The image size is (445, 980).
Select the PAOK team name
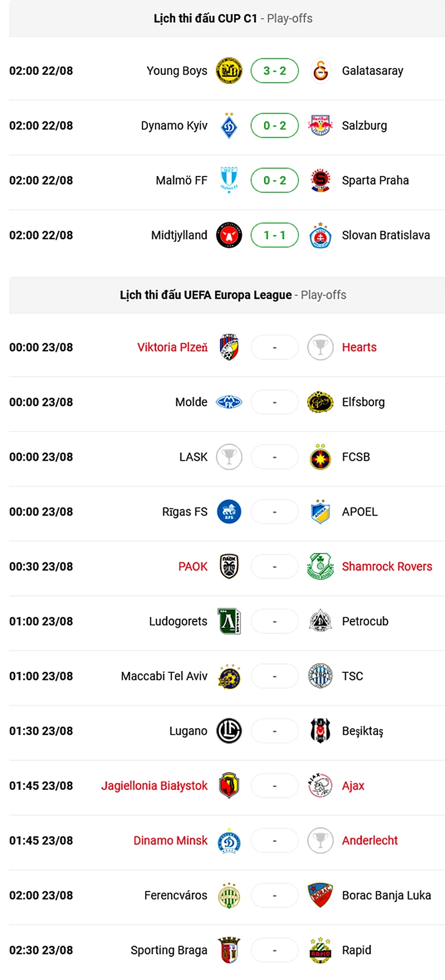[x=193, y=567]
